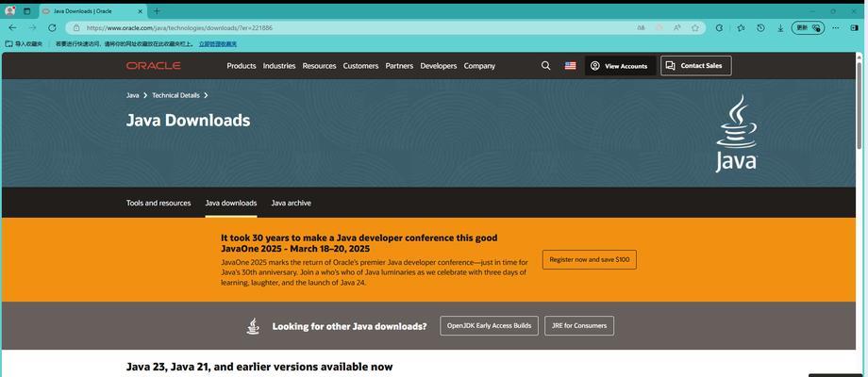The image size is (868, 377).
Task: Open the Company menu
Action: (x=479, y=66)
